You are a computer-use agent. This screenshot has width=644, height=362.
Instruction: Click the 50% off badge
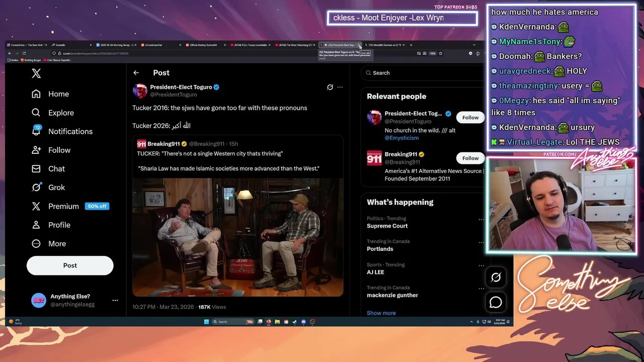(x=97, y=206)
